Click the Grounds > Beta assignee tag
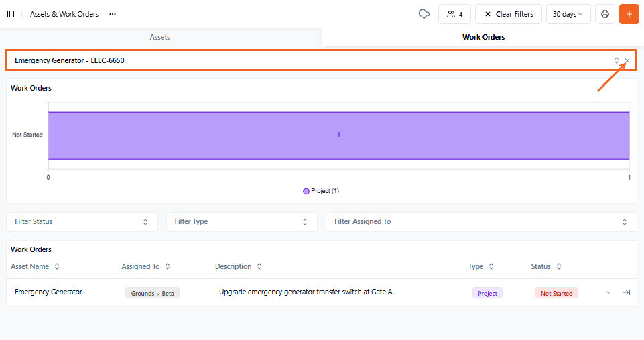This screenshot has height=340, width=644. tap(152, 293)
